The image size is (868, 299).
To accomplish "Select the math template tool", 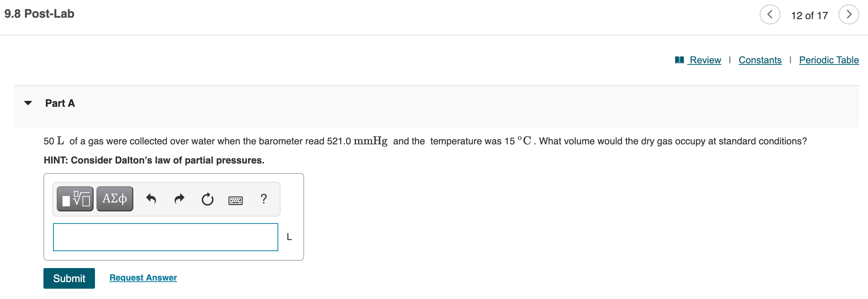I will (75, 199).
